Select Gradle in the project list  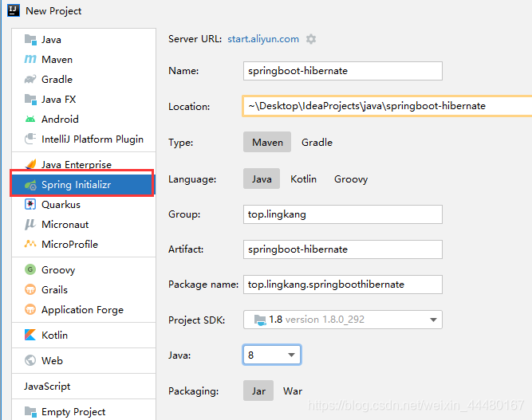point(84,80)
